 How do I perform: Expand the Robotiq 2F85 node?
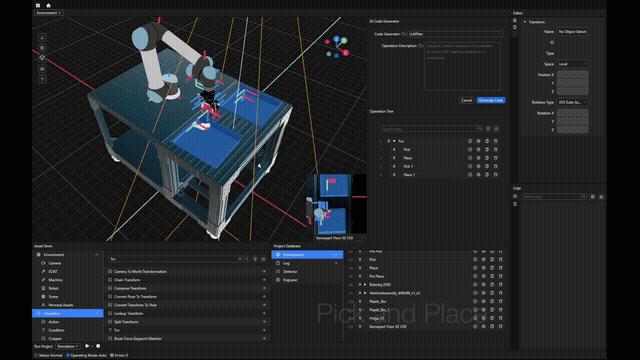pos(365,284)
